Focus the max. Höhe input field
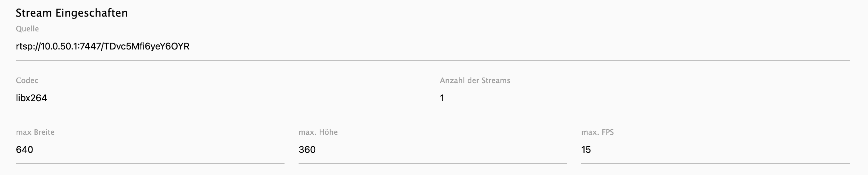The image size is (868, 175). coord(432,150)
